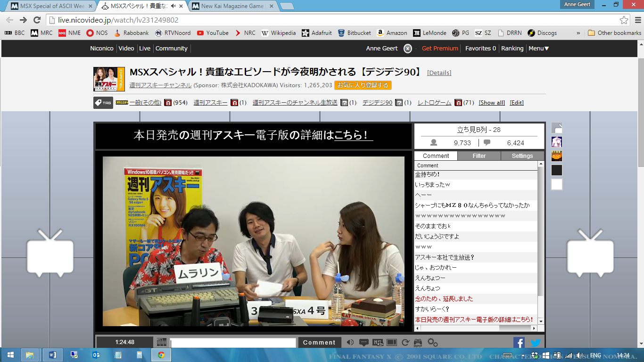Image resolution: width=644 pixels, height=362 pixels.
Task: Reload the page in Chrome
Action: tap(37, 20)
